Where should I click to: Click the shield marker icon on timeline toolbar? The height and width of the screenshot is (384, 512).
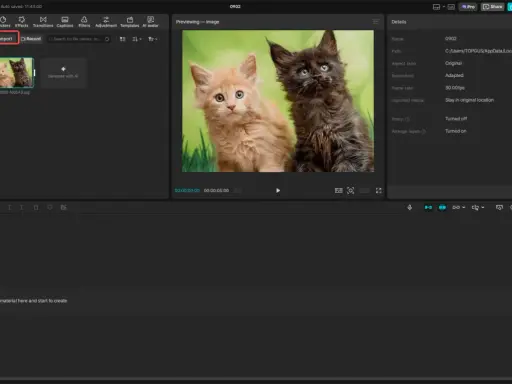pos(50,207)
